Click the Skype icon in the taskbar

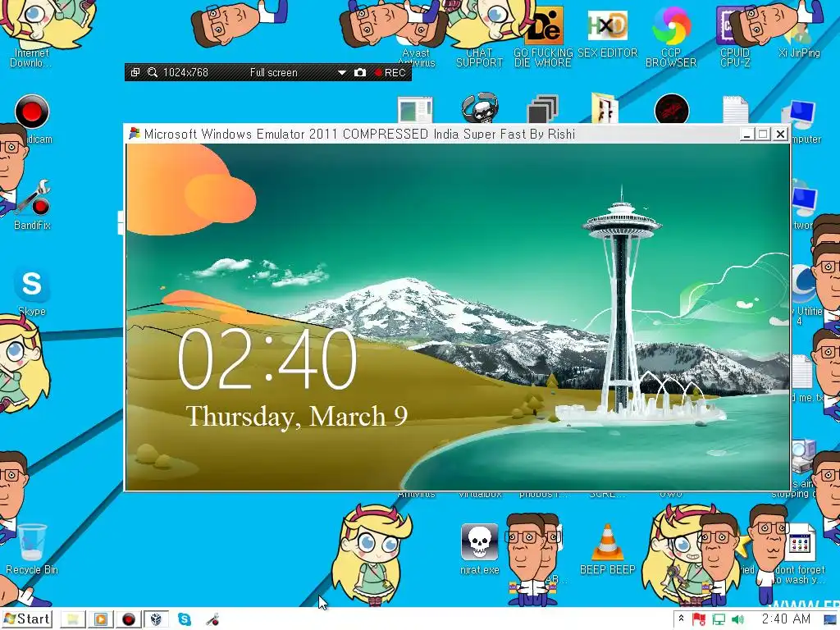tap(185, 619)
